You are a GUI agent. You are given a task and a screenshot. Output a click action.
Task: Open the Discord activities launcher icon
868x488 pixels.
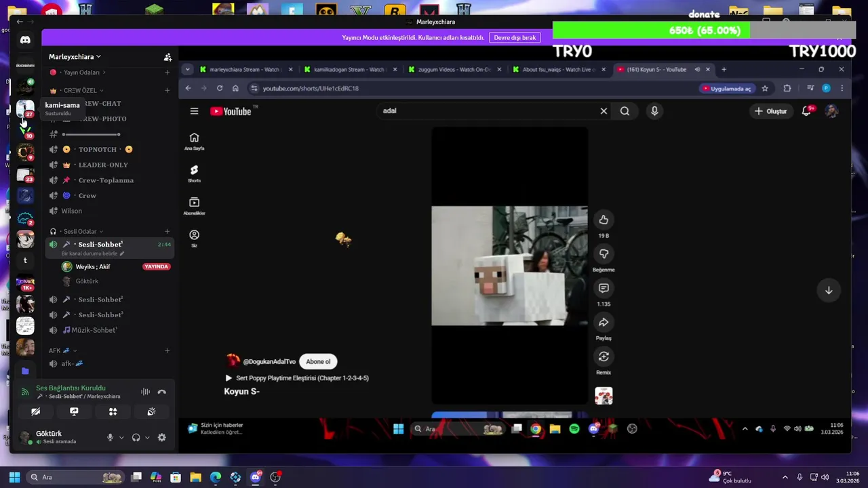click(x=113, y=411)
